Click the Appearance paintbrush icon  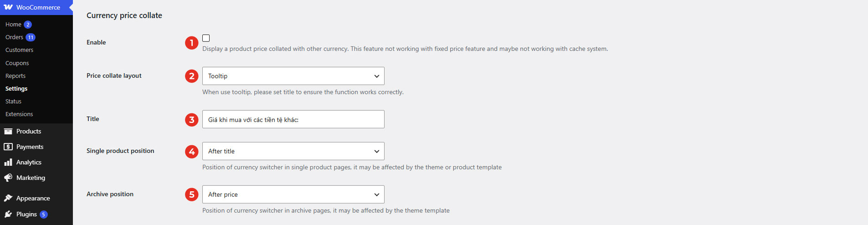click(8, 198)
